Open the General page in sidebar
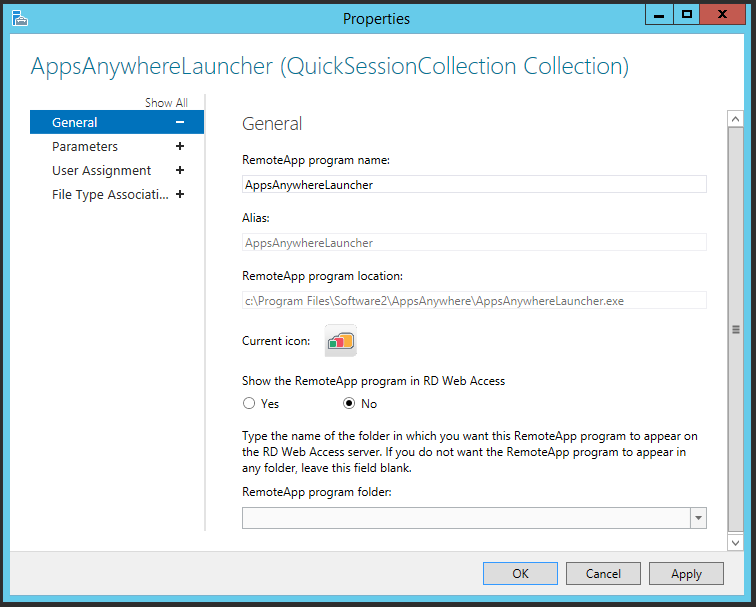This screenshot has height=607, width=756. 75,122
